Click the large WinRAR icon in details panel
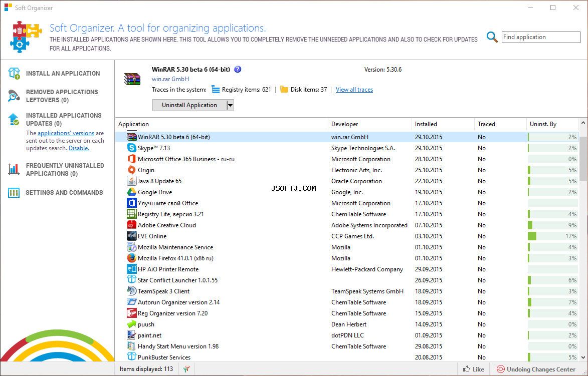The width and height of the screenshot is (588, 376). click(x=132, y=79)
